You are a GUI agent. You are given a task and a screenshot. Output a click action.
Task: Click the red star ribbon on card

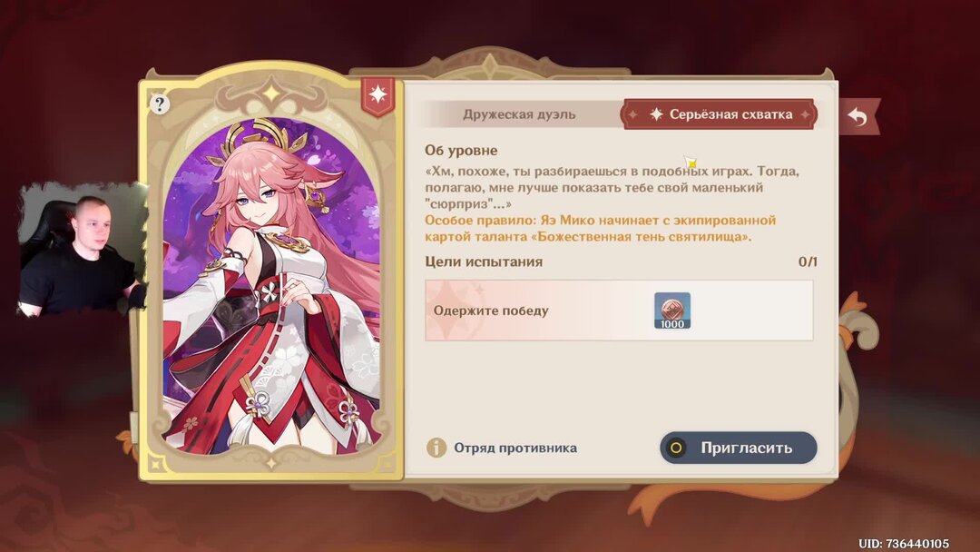[x=377, y=95]
